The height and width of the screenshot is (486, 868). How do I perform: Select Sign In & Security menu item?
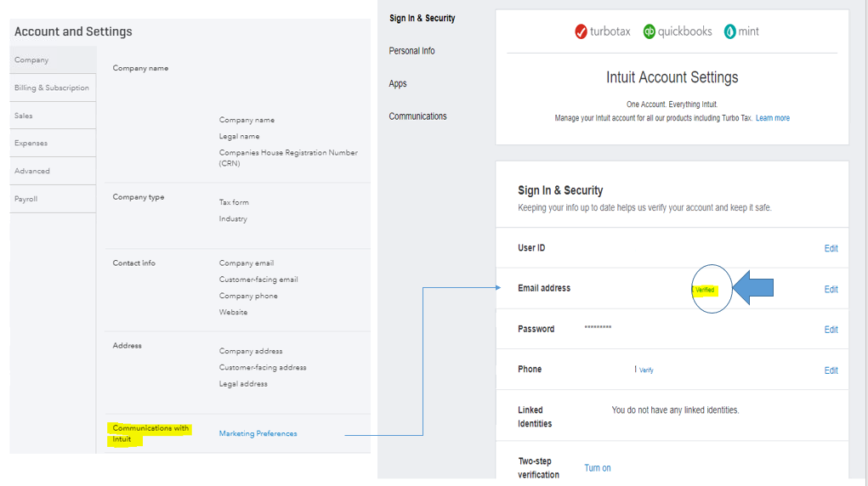click(422, 18)
